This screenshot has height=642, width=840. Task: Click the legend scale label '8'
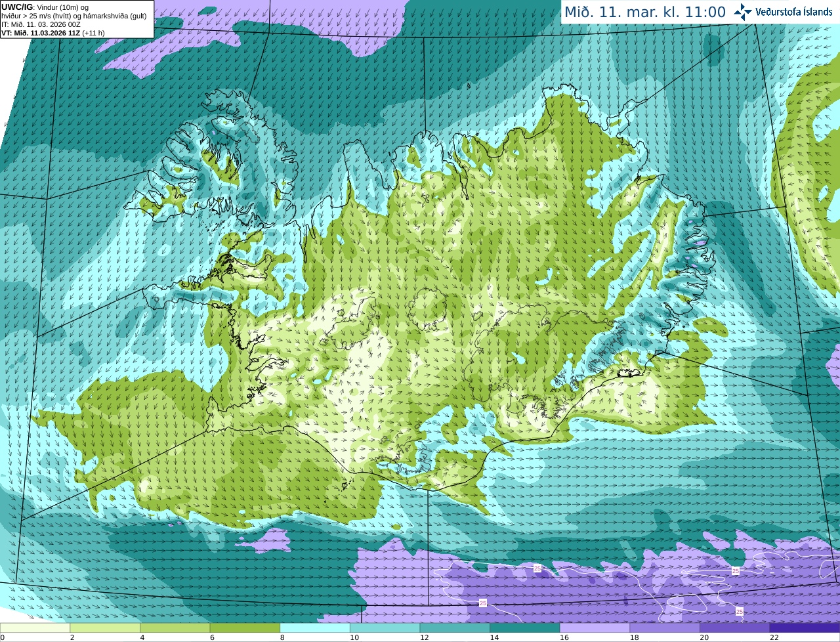(282, 637)
